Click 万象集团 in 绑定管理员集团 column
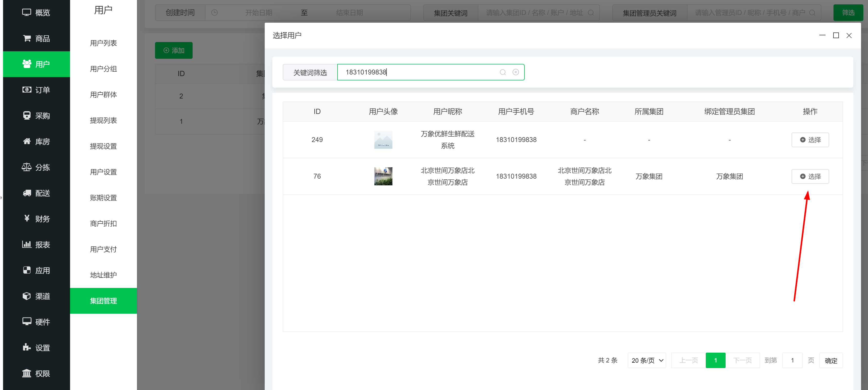868x390 pixels. coord(729,177)
